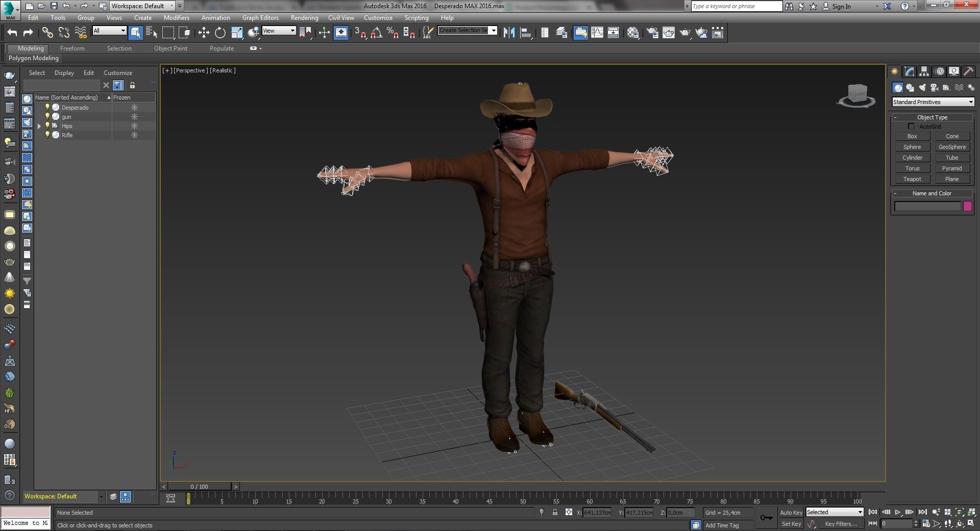Open the Key Filters dialog
The image size is (980, 531).
coord(841,524)
